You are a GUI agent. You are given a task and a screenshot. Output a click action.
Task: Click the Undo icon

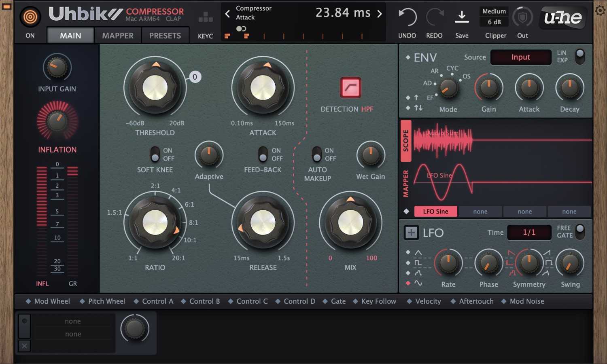pyautogui.click(x=407, y=17)
